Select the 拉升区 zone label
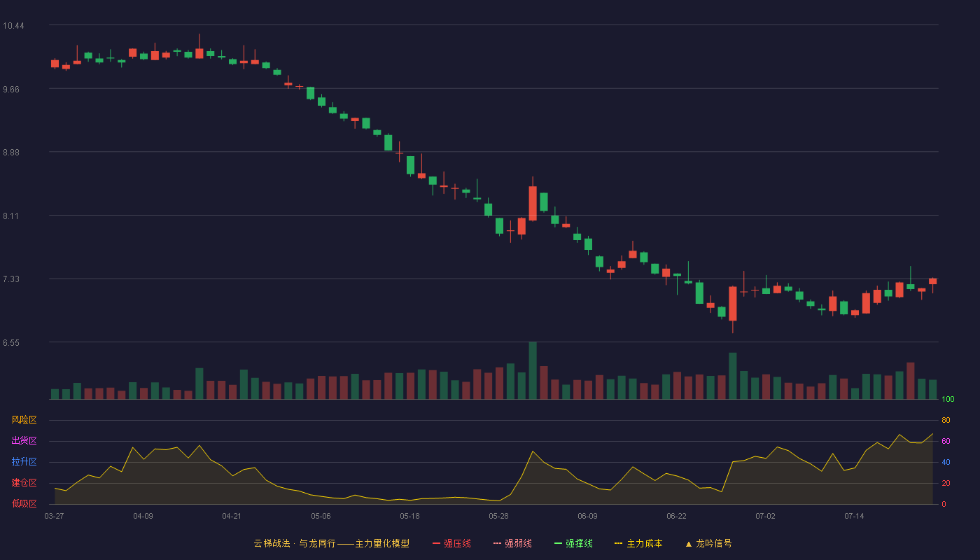Image resolution: width=980 pixels, height=560 pixels. [24, 462]
